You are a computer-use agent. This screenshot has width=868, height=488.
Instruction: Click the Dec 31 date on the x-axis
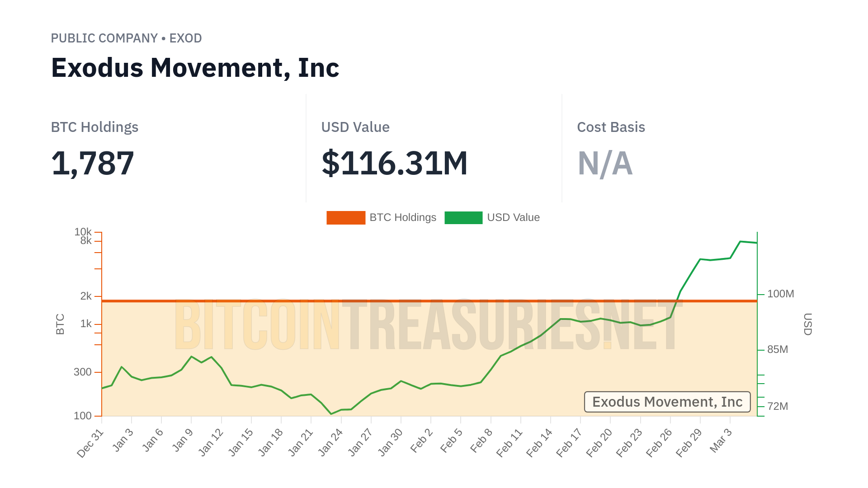click(x=91, y=443)
